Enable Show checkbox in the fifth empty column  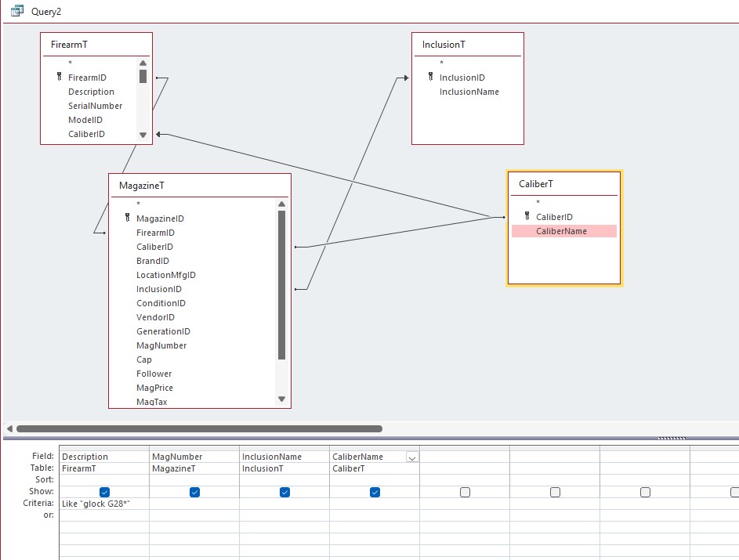coord(465,492)
